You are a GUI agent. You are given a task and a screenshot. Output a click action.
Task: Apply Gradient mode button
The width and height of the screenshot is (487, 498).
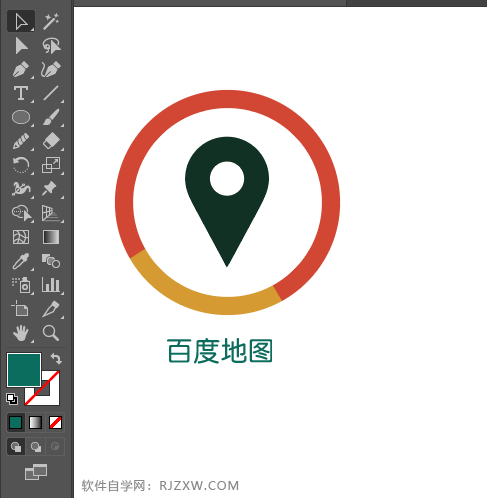point(35,422)
